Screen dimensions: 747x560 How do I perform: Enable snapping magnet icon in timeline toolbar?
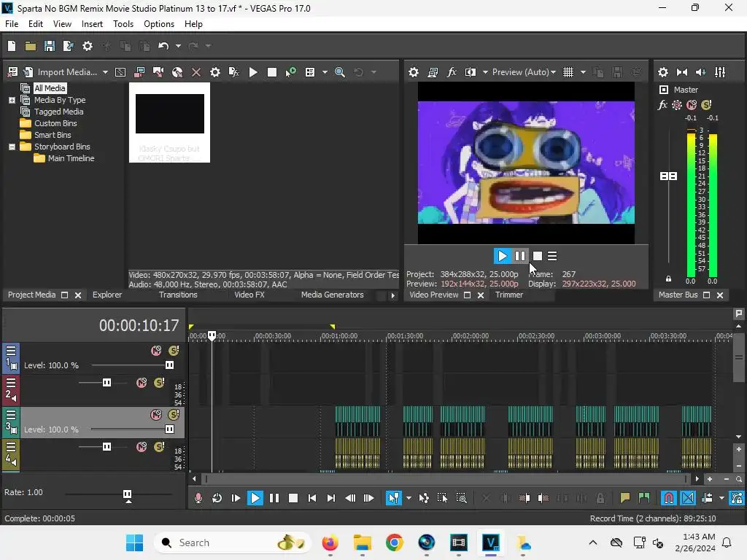(668, 498)
